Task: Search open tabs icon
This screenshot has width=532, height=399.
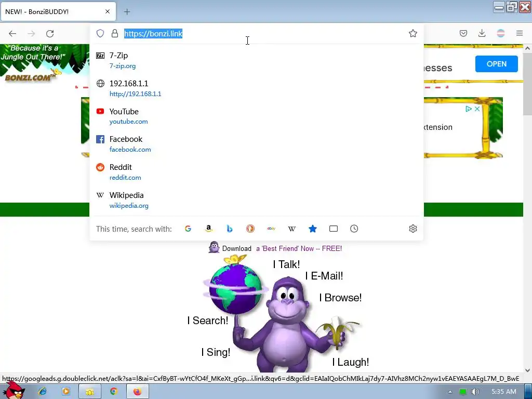Action: (334, 229)
